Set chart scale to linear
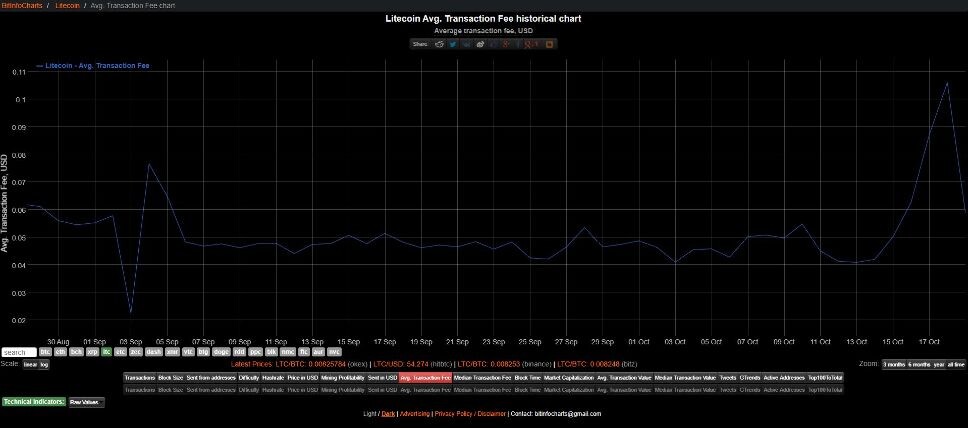 30,364
